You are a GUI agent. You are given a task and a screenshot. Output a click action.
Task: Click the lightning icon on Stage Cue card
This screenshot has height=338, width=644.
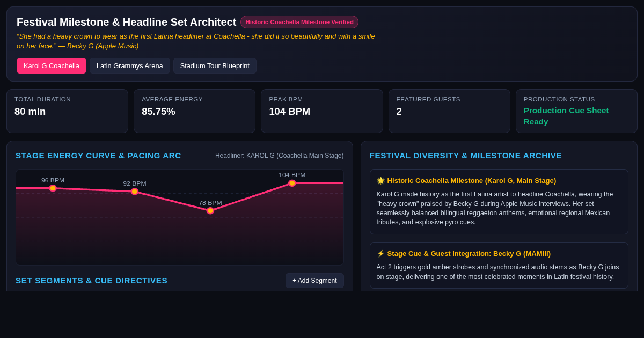pyautogui.click(x=380, y=254)
